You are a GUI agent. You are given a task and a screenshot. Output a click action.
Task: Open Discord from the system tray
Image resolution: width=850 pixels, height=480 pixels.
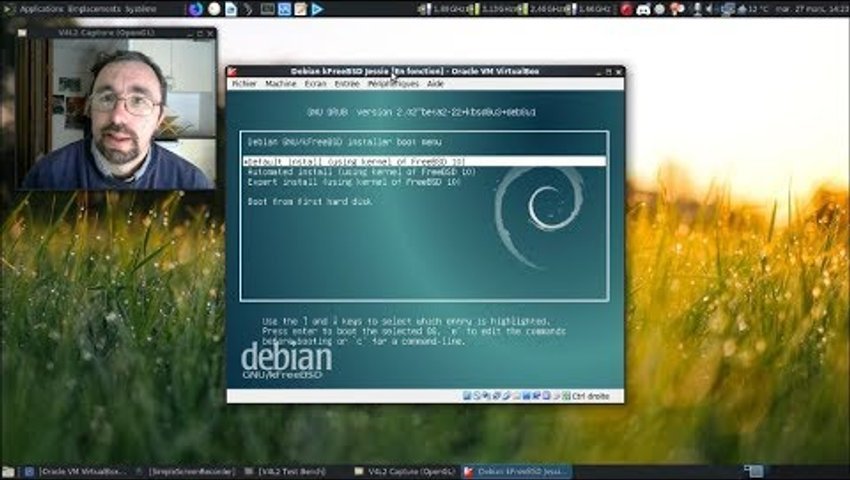643,9
